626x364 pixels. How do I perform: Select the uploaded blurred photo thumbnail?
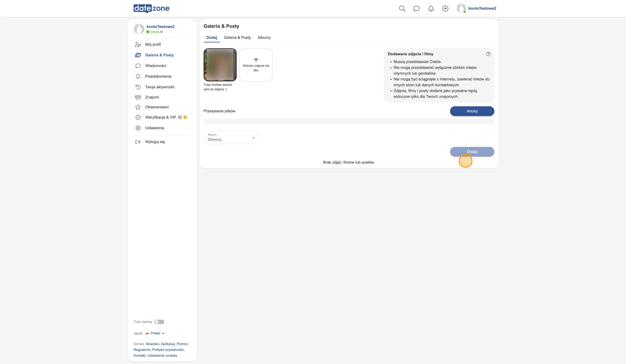click(220, 65)
